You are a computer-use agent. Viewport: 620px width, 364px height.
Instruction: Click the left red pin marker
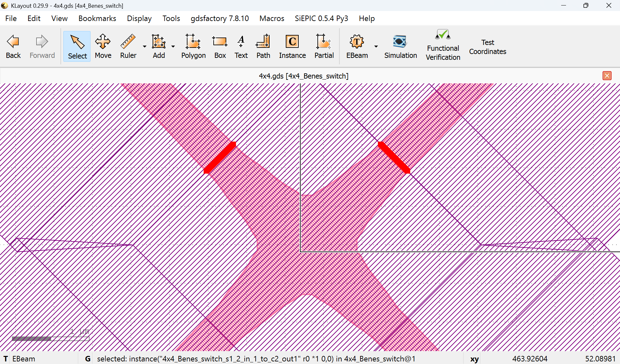(x=220, y=158)
